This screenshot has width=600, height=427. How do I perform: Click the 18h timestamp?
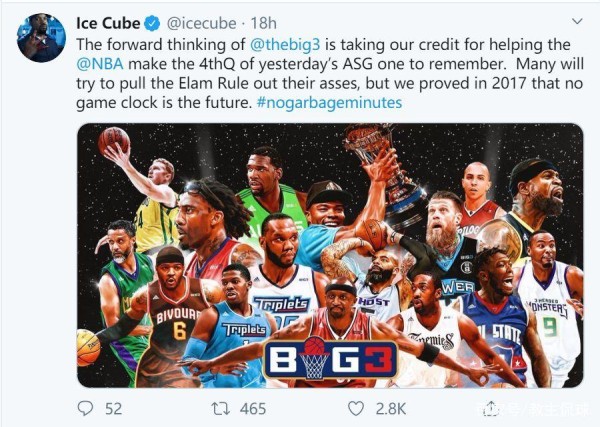click(x=264, y=23)
